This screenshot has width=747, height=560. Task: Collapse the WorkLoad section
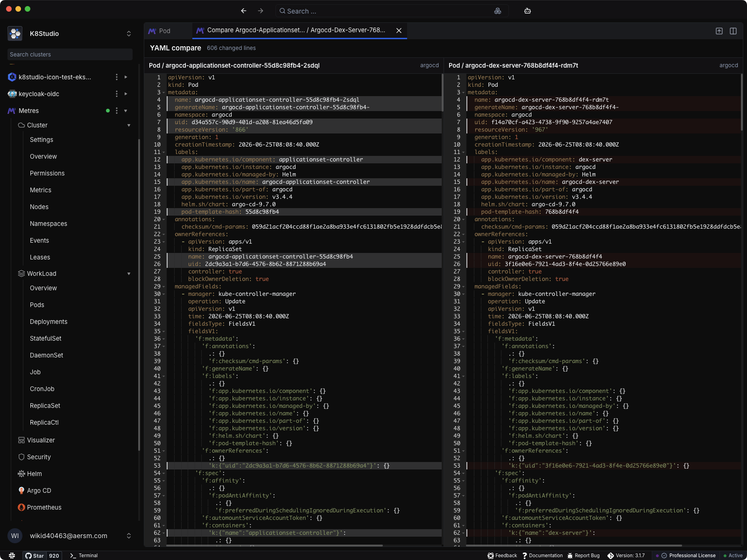[129, 273]
